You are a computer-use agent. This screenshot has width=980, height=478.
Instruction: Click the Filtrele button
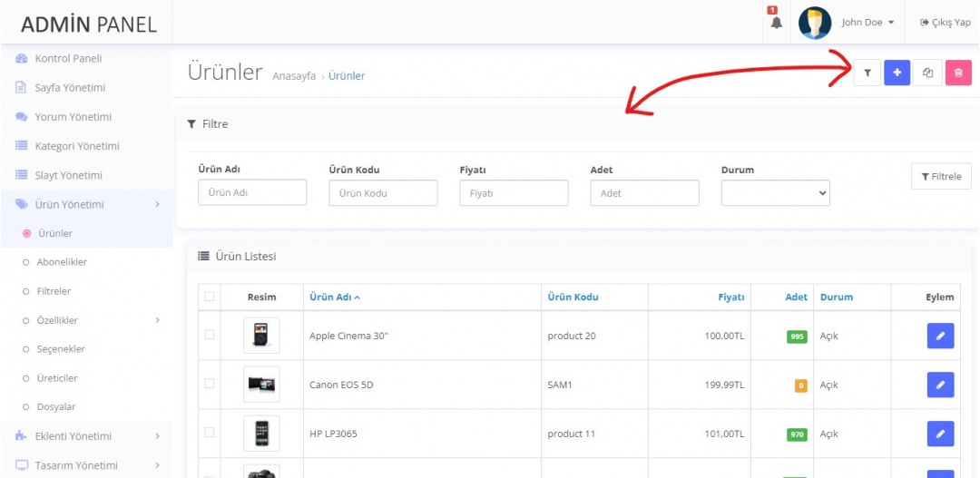pyautogui.click(x=941, y=176)
